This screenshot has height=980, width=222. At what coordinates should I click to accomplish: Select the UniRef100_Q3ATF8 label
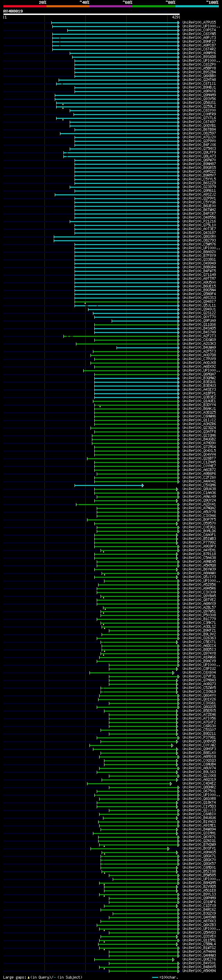coord(199,432)
